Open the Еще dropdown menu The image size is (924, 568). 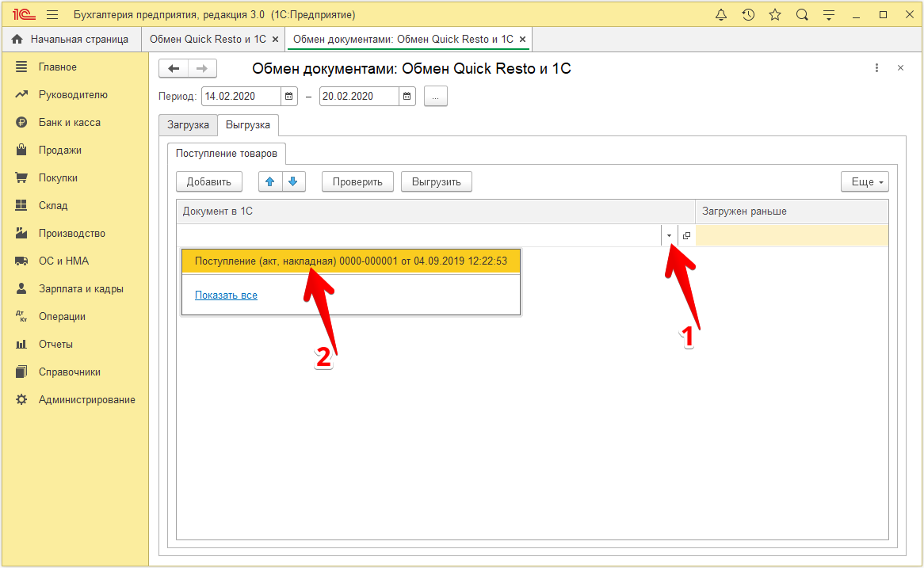click(865, 182)
